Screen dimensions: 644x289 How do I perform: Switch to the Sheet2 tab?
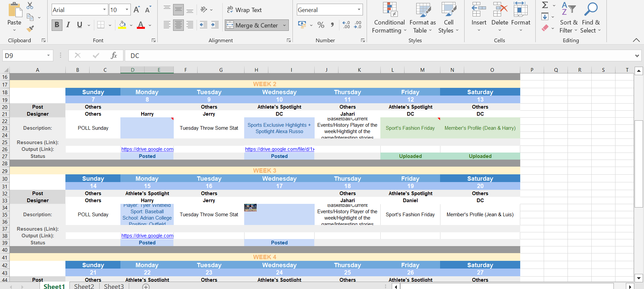click(x=84, y=286)
